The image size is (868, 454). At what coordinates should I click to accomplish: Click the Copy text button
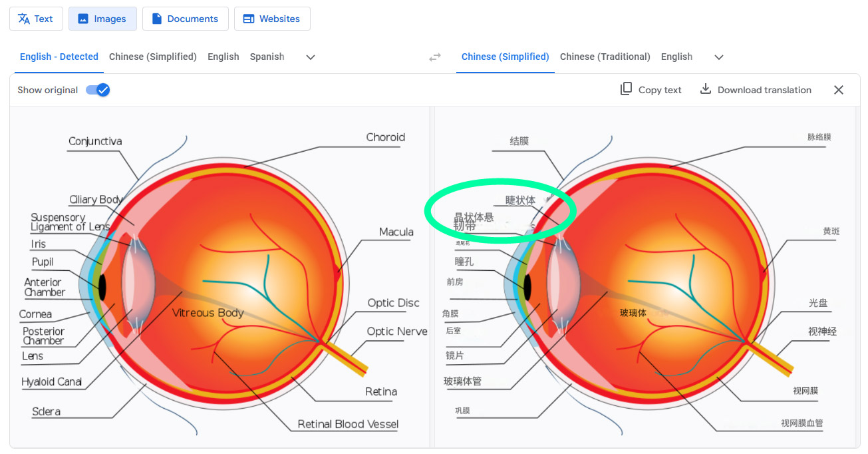pos(651,89)
